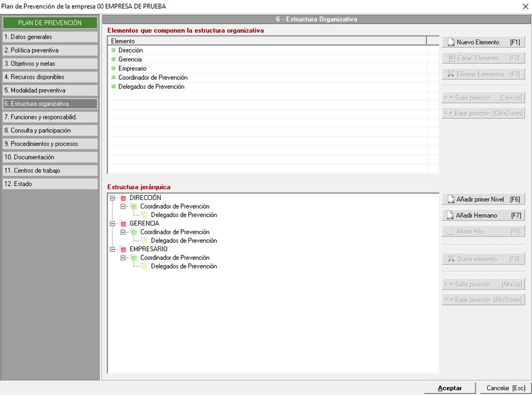Viewport: 532px width, 395px height.
Task: Open 4. Recursos disponibles section
Action: pos(50,77)
